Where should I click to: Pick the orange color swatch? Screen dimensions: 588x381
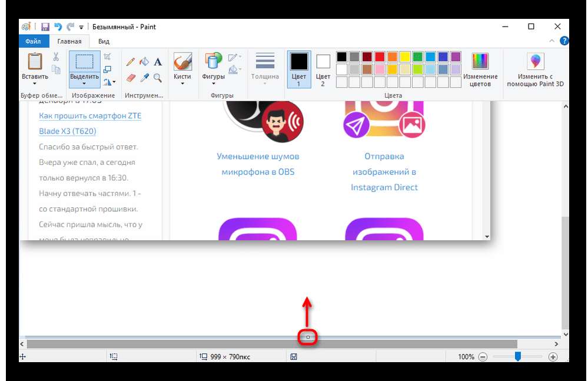(x=392, y=57)
